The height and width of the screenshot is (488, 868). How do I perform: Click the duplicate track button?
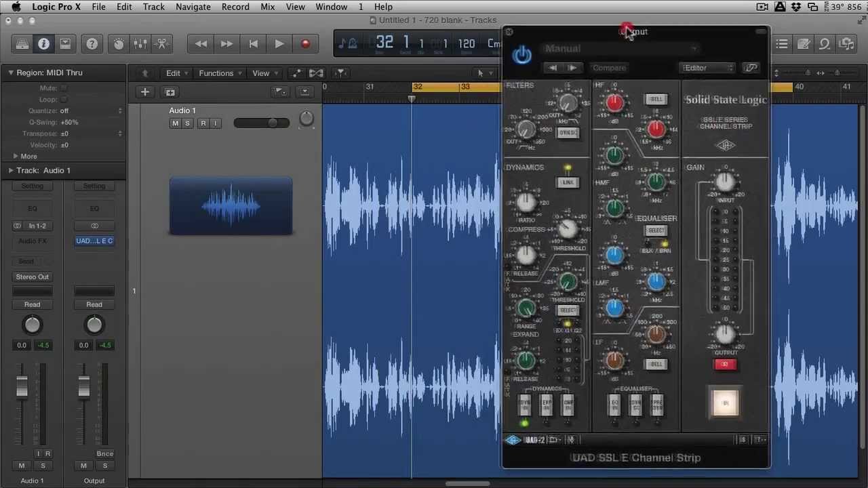tap(170, 92)
